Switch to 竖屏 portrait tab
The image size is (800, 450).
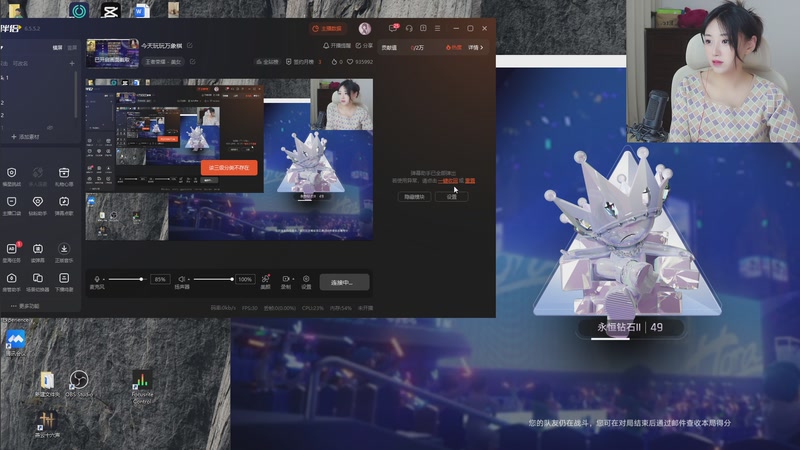pos(72,47)
